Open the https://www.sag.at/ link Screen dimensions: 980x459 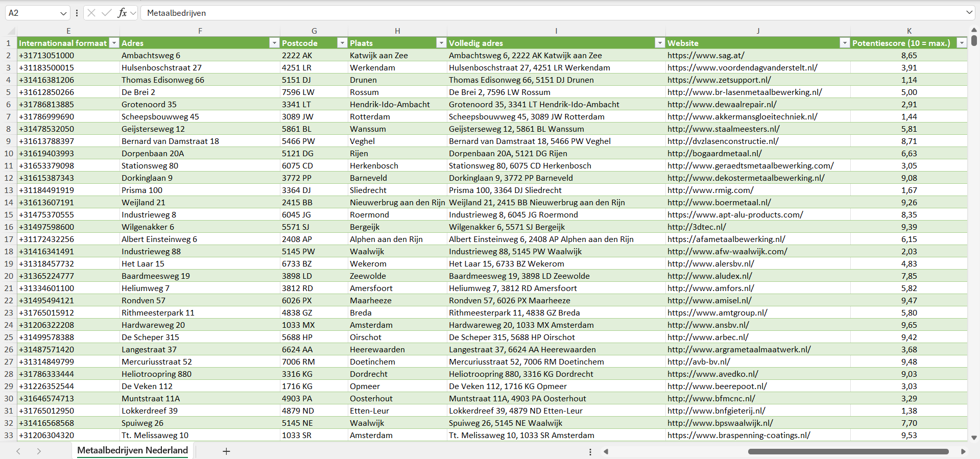[706, 55]
